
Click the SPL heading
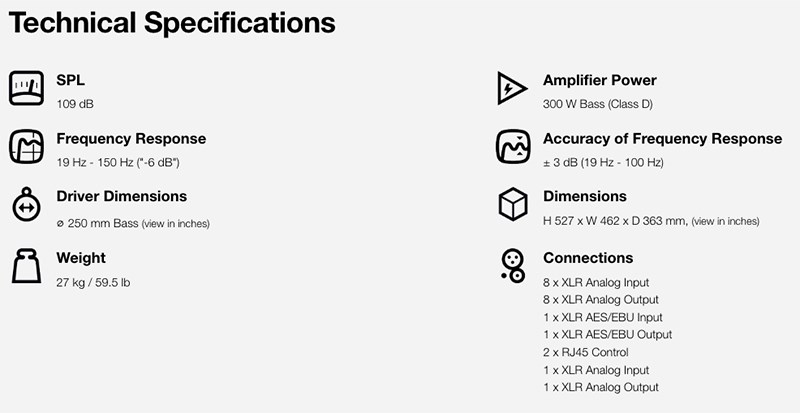pyautogui.click(x=70, y=80)
